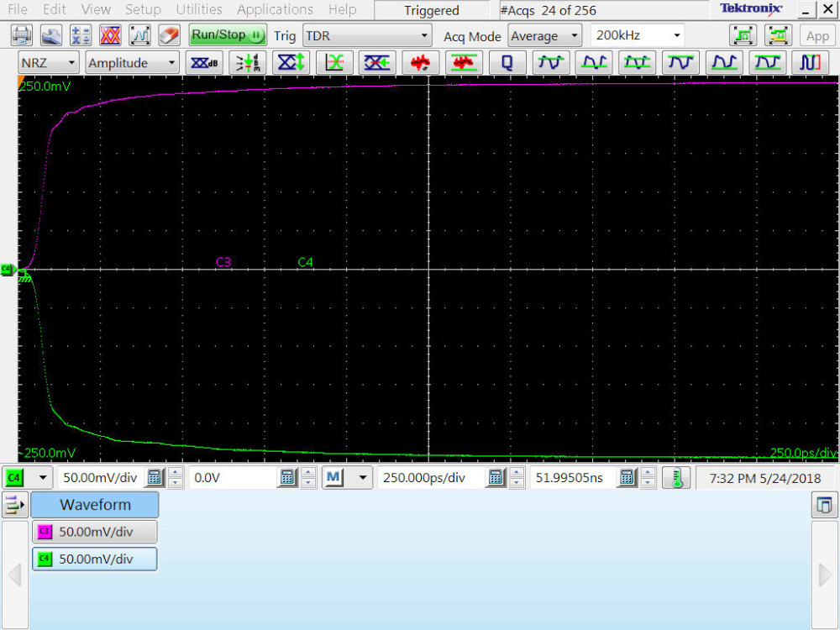The image size is (840, 630).
Task: Click the vertical scale 50.00mV/div field
Action: point(100,477)
